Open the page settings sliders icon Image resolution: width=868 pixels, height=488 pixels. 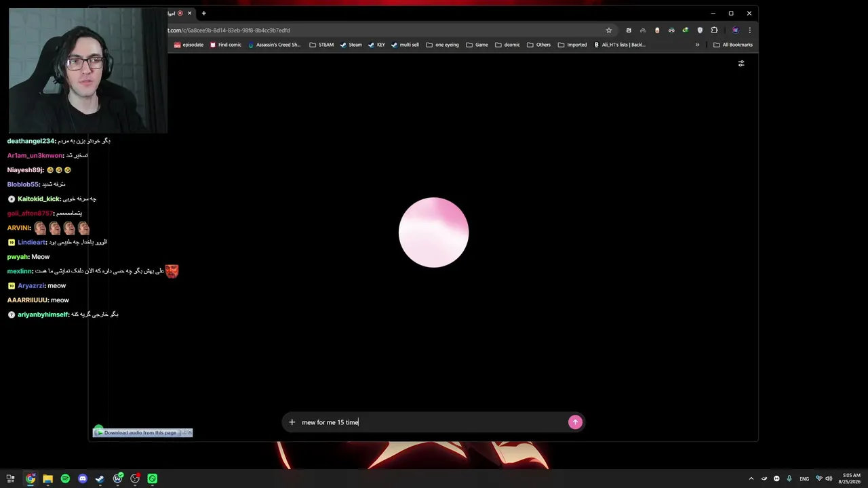[x=741, y=63]
